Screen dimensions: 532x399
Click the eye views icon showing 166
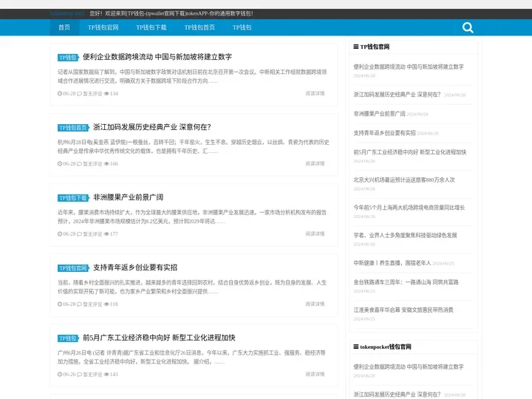point(106,164)
